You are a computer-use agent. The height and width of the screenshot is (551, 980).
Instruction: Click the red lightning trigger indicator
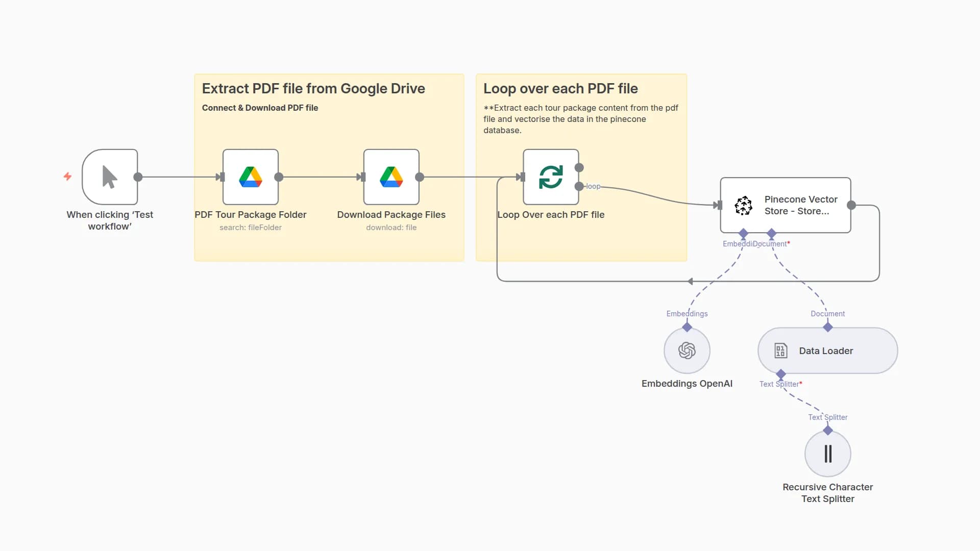click(67, 177)
